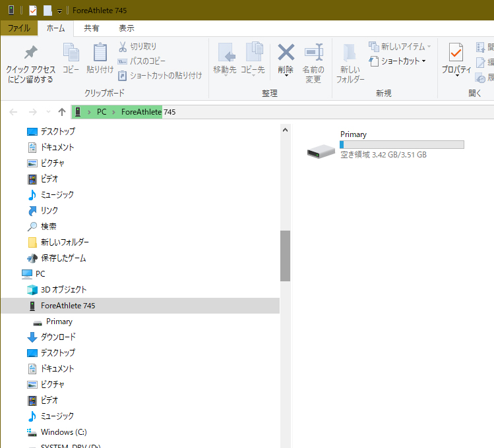Open Customize Quick Access Toolbar dropdown
Screen dimensions: 494x448
click(59, 11)
